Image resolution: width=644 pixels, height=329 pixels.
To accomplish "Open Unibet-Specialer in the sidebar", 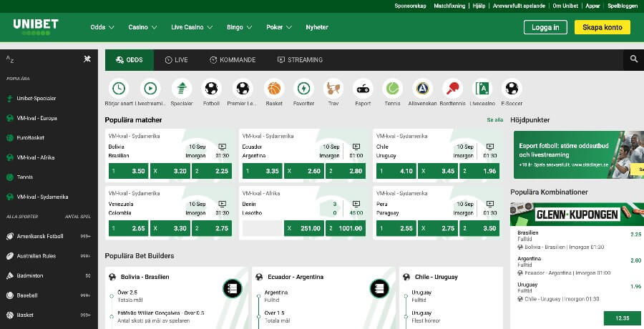I will coord(49,98).
